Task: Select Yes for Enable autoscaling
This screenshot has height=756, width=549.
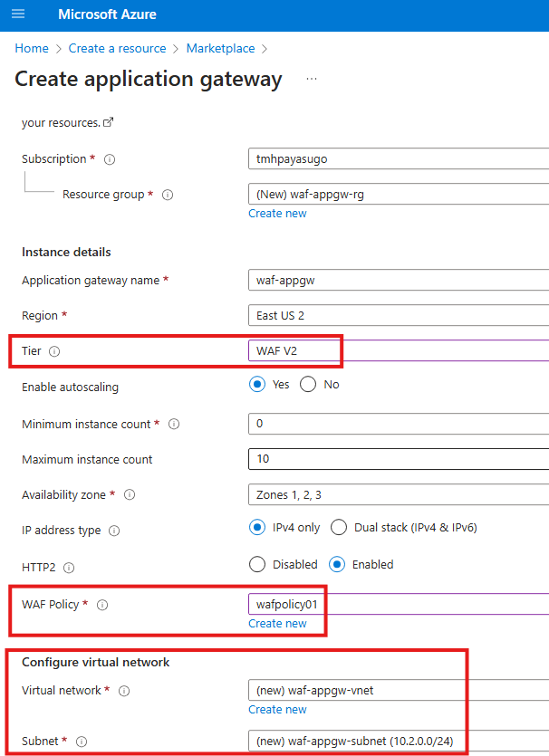Action: tap(257, 384)
